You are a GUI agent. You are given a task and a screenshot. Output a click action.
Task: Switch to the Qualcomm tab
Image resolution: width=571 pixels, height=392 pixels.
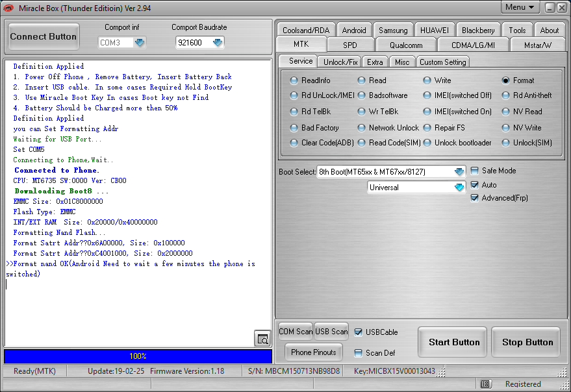point(406,45)
